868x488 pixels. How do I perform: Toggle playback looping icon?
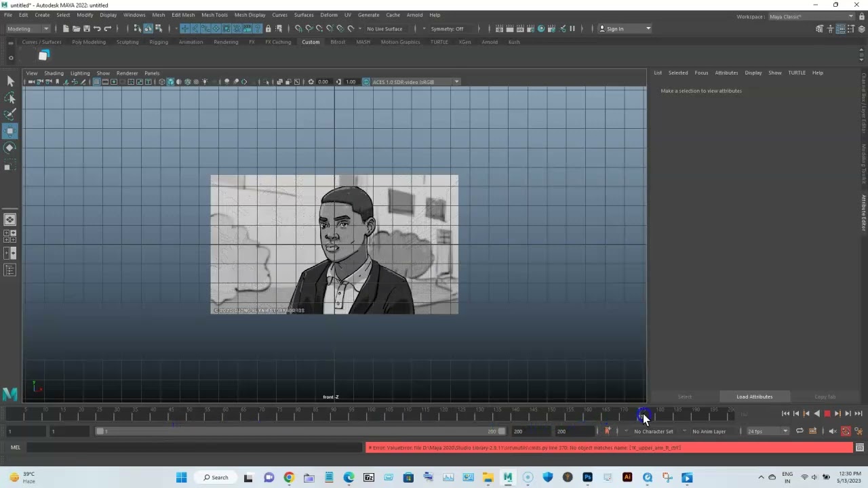800,431
